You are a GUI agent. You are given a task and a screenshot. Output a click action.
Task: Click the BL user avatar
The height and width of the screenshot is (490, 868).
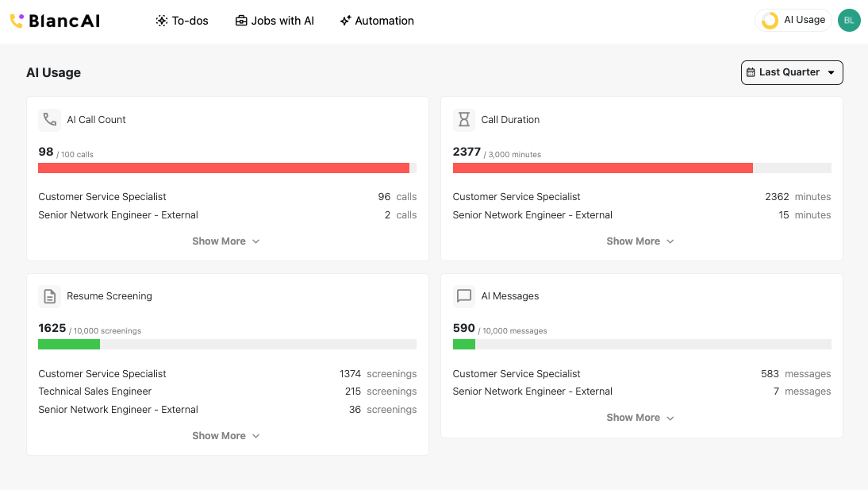click(849, 21)
